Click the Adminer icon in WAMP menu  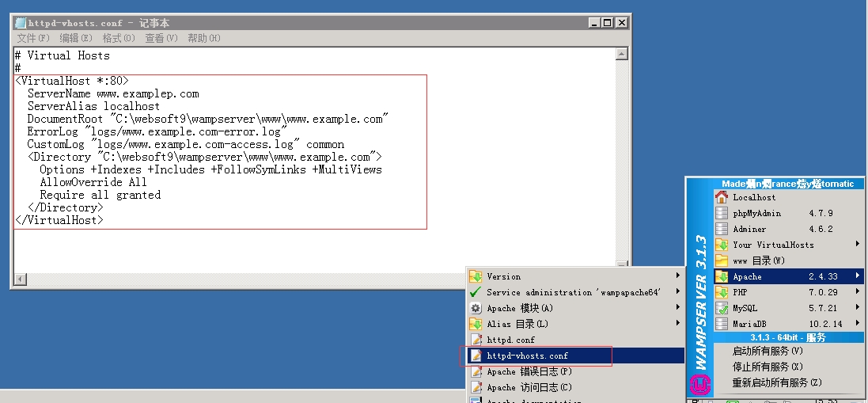click(x=722, y=229)
